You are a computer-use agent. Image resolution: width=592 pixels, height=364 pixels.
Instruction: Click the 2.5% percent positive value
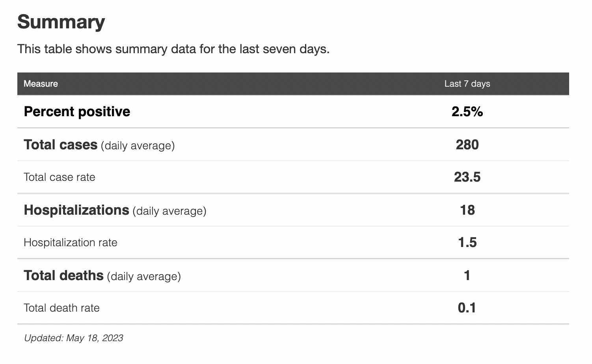[467, 112]
